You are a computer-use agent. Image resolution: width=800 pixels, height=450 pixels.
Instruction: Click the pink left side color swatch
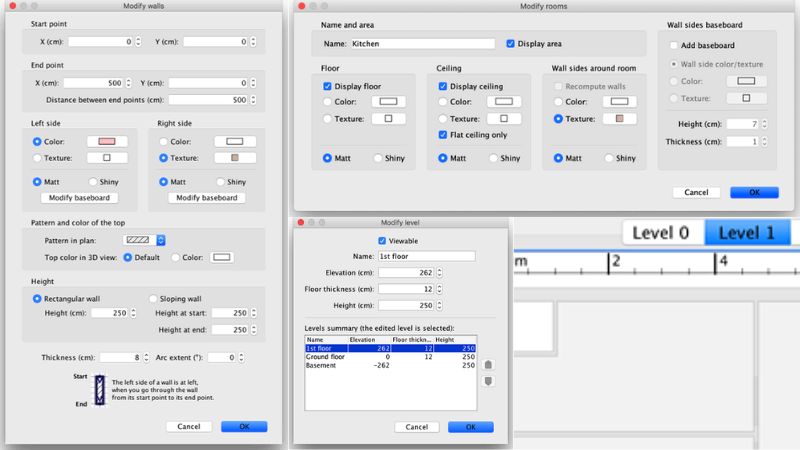106,142
